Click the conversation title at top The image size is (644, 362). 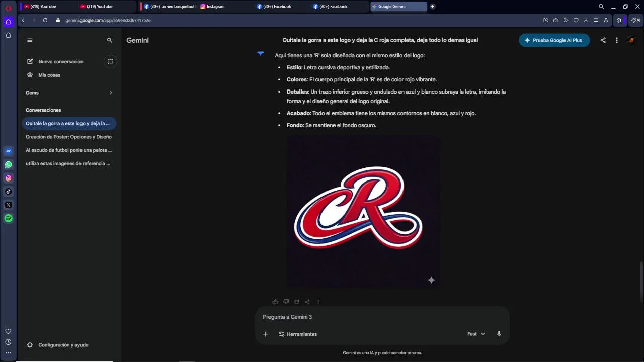(x=380, y=40)
